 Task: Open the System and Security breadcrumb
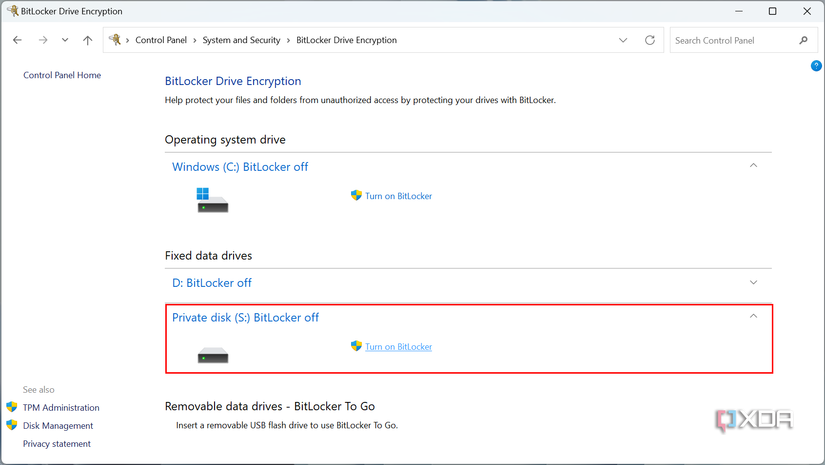tap(242, 40)
